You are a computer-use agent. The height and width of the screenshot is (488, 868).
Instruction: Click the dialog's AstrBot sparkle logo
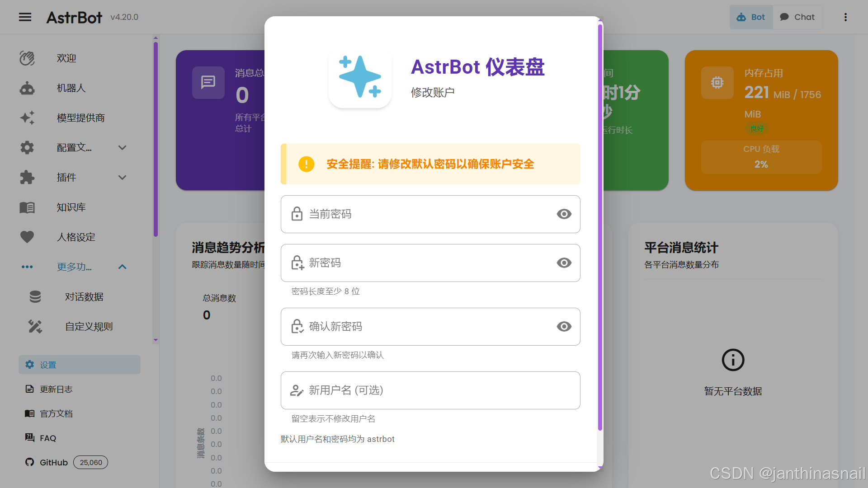(360, 77)
